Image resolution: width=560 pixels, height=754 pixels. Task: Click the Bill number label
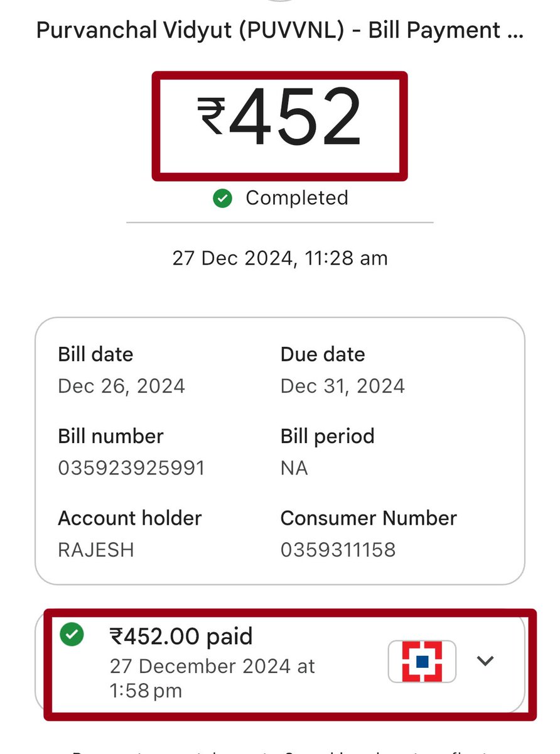coord(110,436)
